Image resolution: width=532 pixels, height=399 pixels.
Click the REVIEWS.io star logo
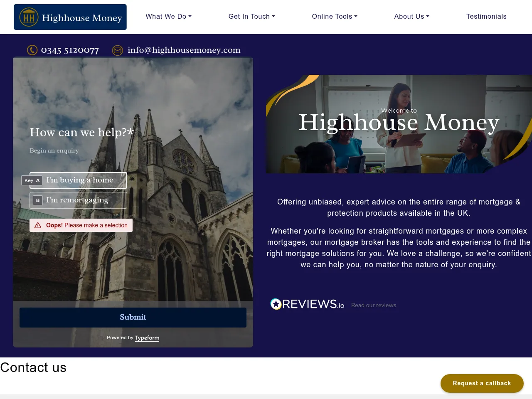pyautogui.click(x=275, y=304)
